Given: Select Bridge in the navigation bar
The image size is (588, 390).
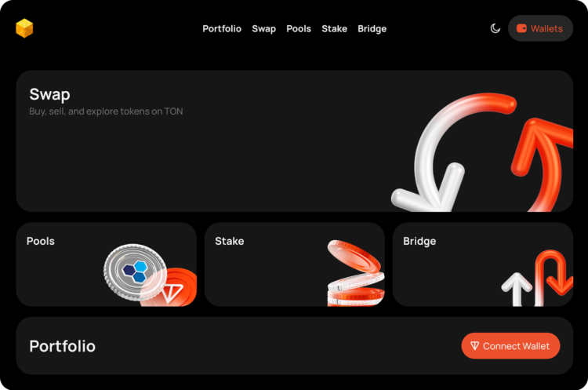Looking at the screenshot, I should pyautogui.click(x=372, y=28).
